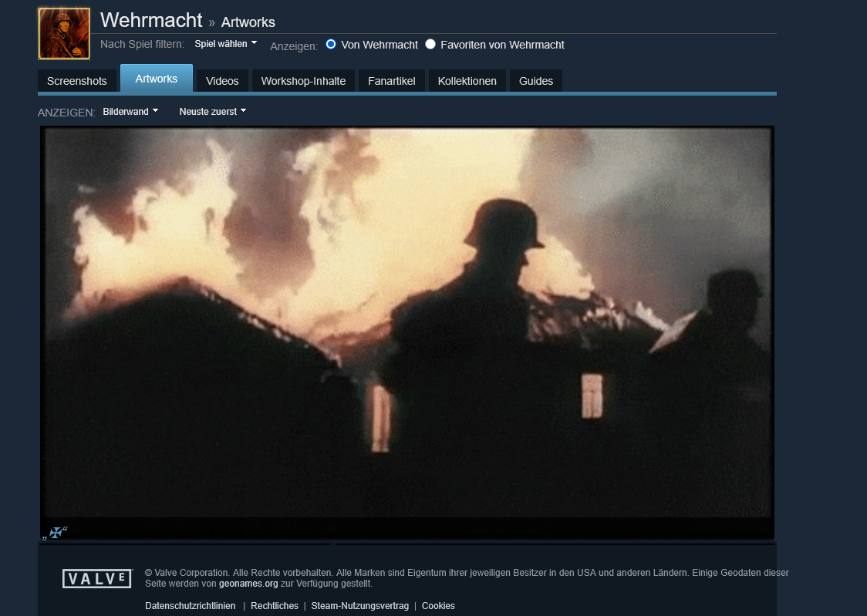This screenshot has width=867, height=616.
Task: Click the Wehrmacht profile avatar image
Action: pos(64,34)
